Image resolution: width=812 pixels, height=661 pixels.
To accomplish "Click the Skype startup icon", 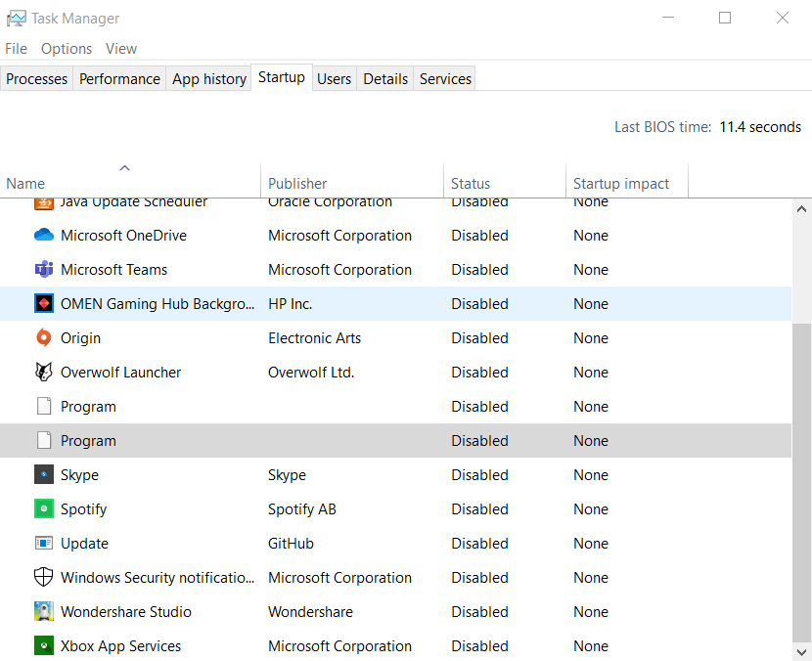I will (x=43, y=475).
